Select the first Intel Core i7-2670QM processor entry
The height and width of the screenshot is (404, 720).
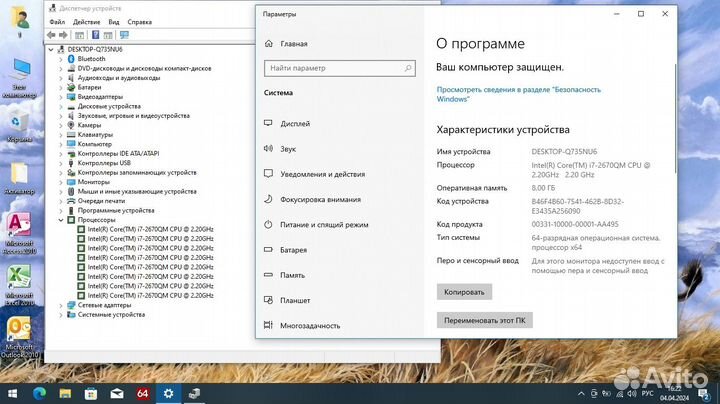click(x=150, y=229)
